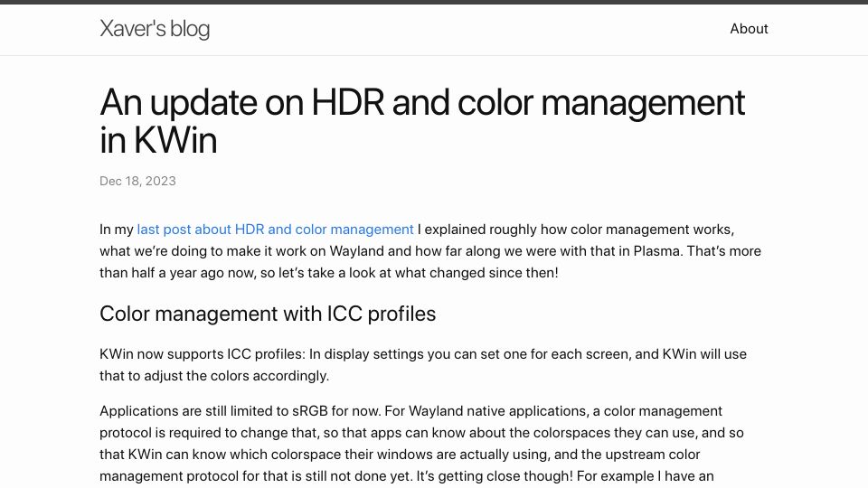This screenshot has height=488, width=868.
Task: Click the sentence 'than half a year ago now'
Action: point(178,273)
